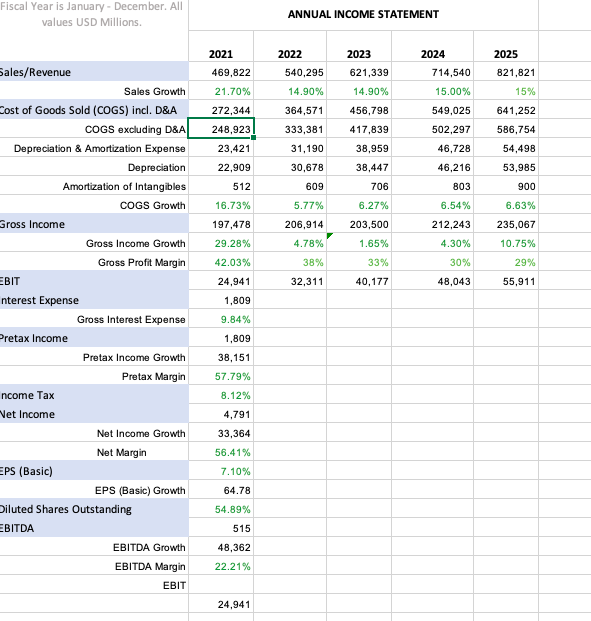The width and height of the screenshot is (591, 621).
Task: Click the 2025 COGS value 641,252
Action: click(x=506, y=110)
